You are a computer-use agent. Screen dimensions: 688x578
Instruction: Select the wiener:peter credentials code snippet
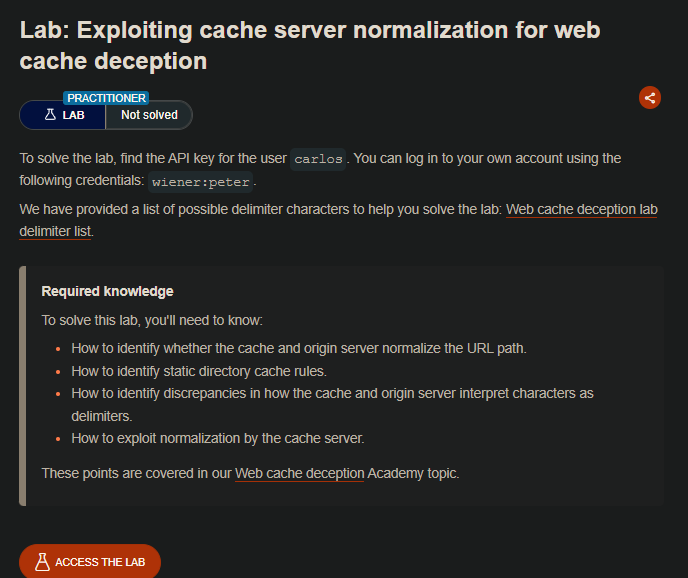coord(201,182)
